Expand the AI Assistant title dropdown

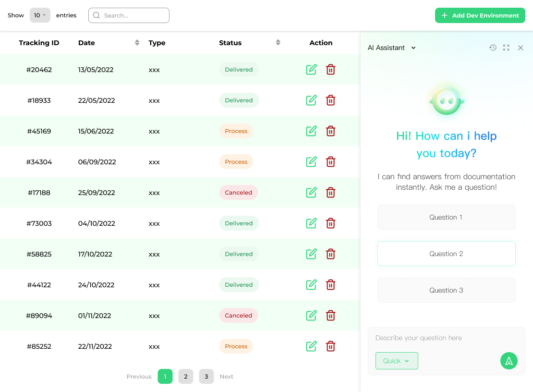(x=413, y=48)
